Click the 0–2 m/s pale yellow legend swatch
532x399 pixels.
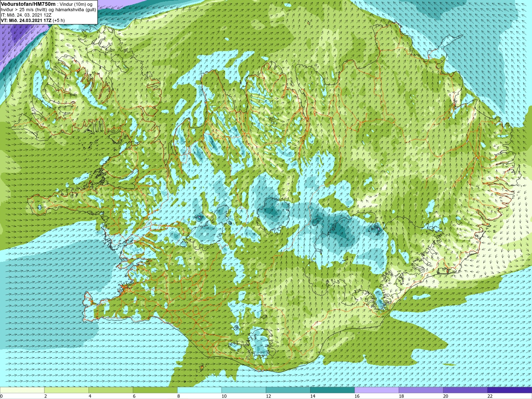click(x=22, y=390)
